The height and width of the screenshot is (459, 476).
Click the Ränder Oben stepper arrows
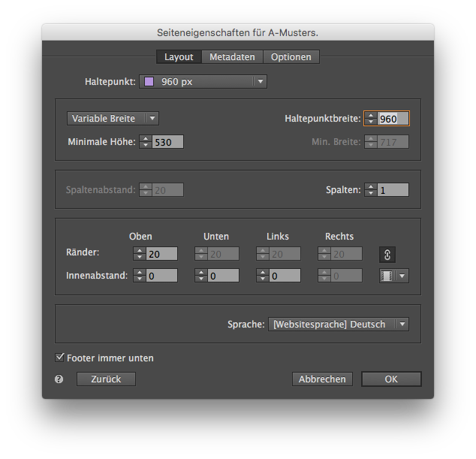click(x=140, y=254)
